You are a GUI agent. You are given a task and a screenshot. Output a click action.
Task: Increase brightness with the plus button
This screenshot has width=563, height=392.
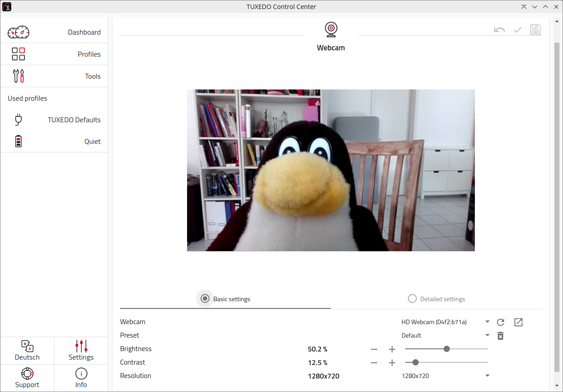point(392,349)
